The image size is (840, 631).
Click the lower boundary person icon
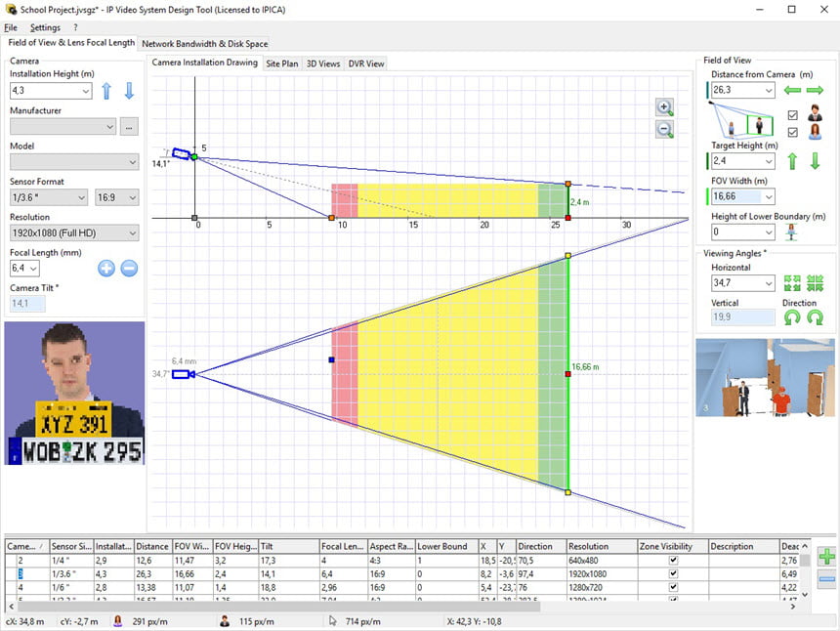pos(792,231)
